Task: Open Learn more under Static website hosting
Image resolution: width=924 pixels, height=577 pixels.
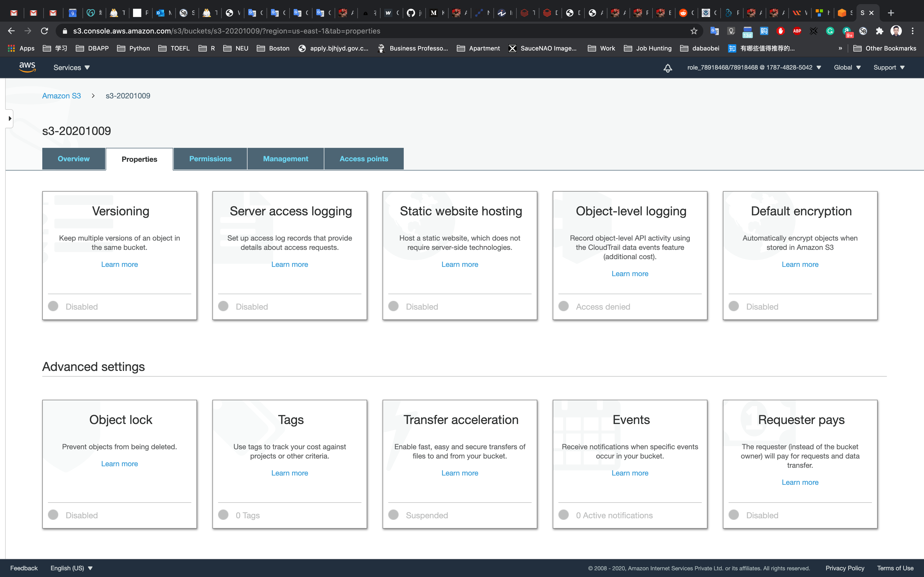Action: click(x=460, y=265)
